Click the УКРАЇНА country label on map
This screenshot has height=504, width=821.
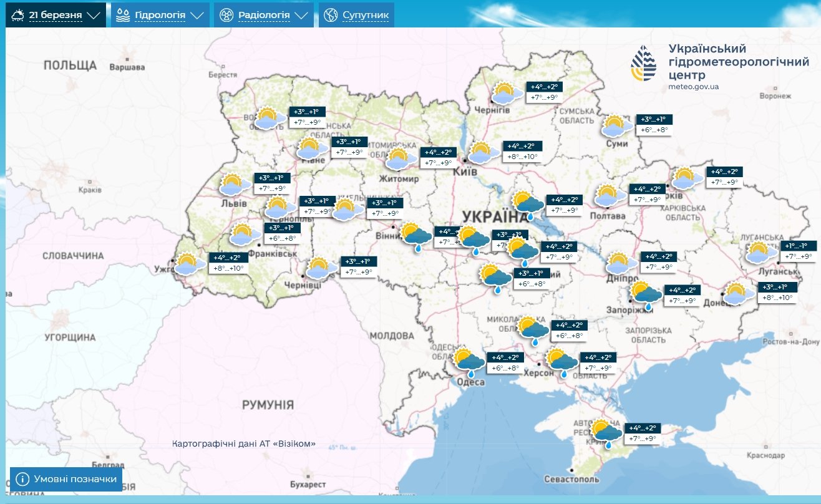pyautogui.click(x=494, y=216)
